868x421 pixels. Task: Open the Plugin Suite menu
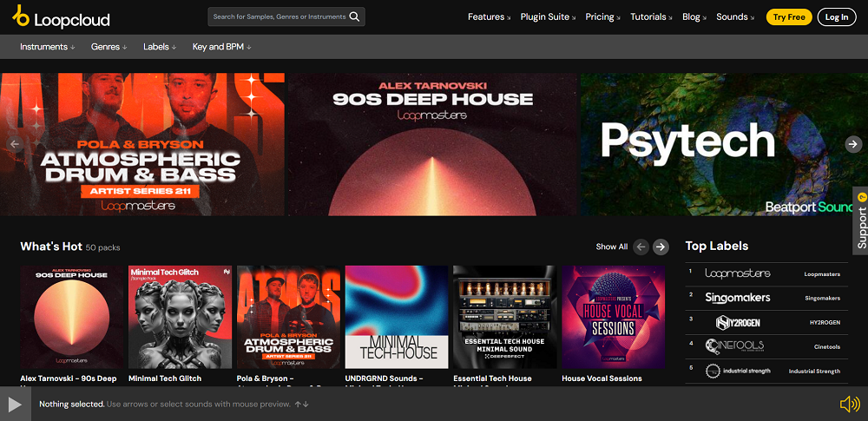(549, 16)
